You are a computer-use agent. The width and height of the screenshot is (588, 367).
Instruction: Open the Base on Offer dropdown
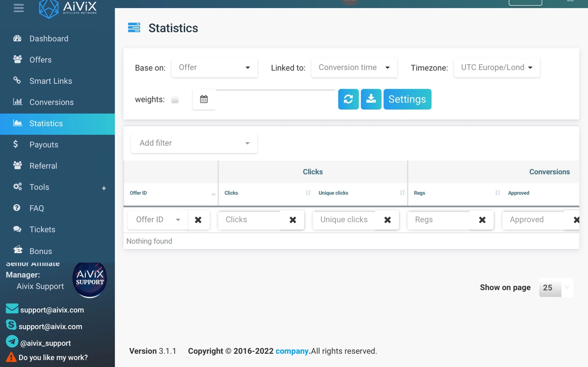(214, 67)
